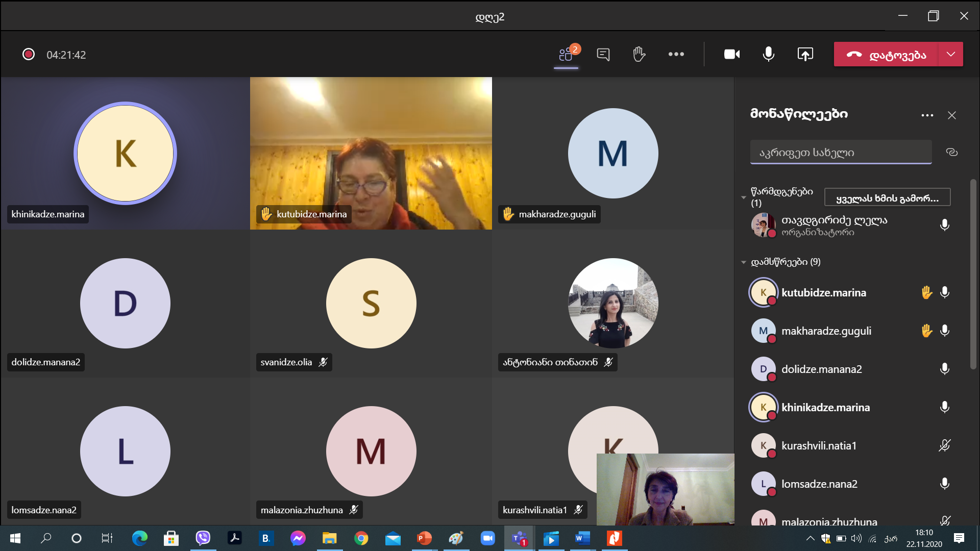This screenshot has width=980, height=551.
Task: Expand the leave call dropdown arrow
Action: point(950,54)
